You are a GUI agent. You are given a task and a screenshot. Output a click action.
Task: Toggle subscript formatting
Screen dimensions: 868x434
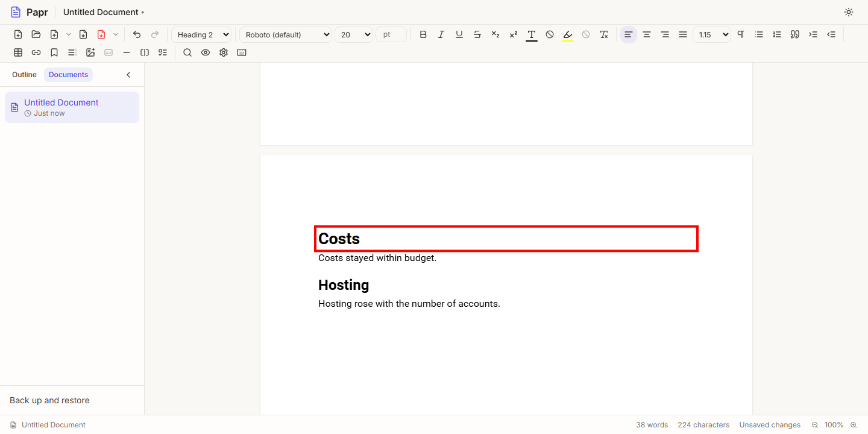[495, 34]
